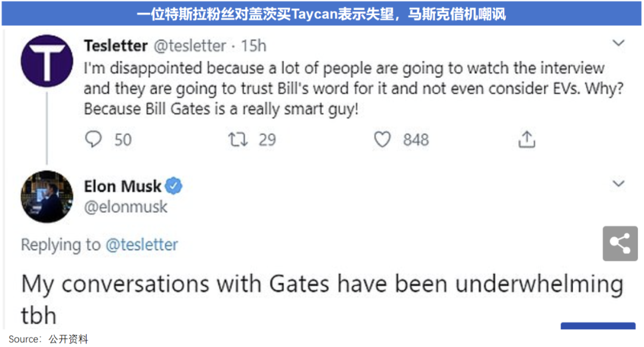Click Musk's 'underwhelming tbh' reply text

tap(322, 284)
